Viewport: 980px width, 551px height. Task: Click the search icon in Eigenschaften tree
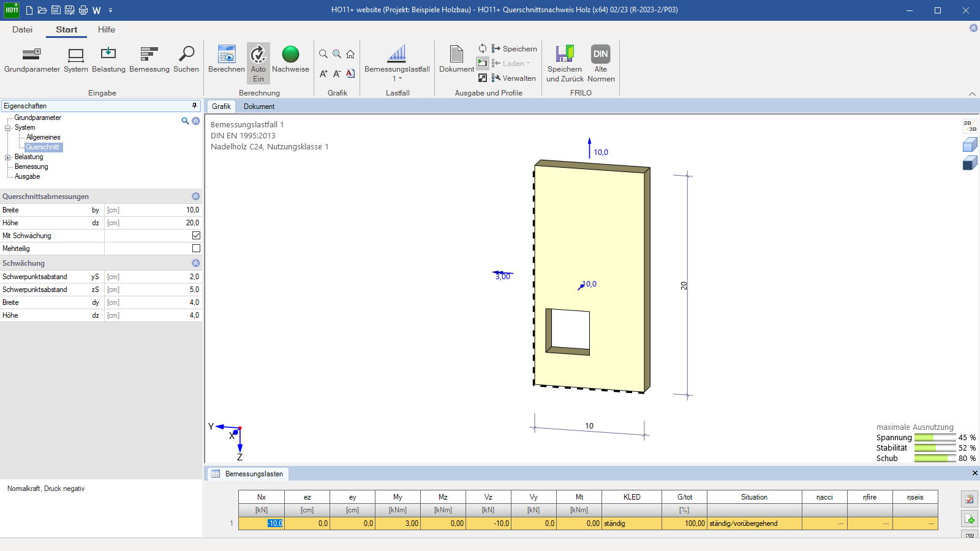tap(185, 121)
